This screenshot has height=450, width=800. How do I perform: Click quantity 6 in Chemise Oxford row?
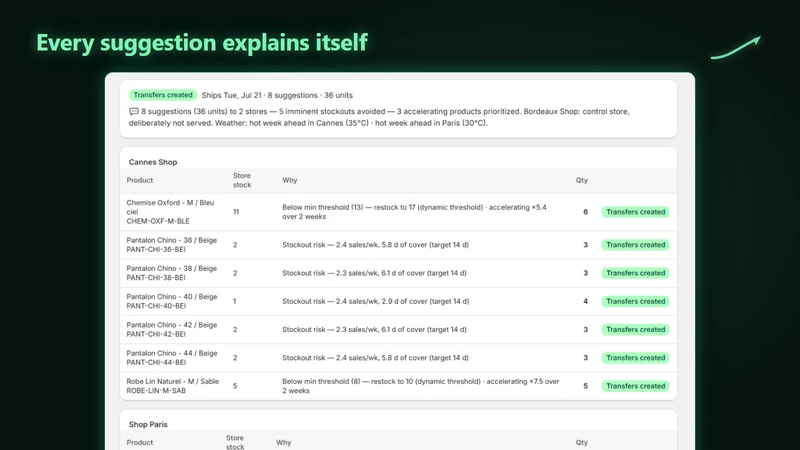585,212
